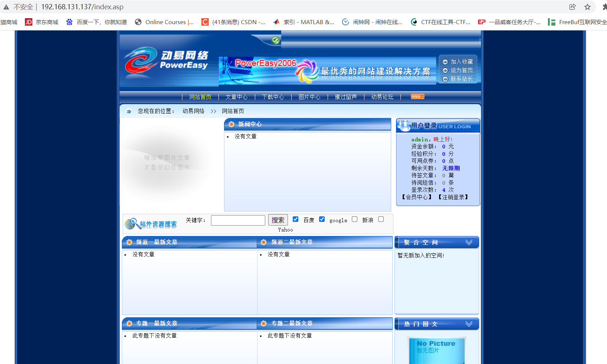Collapse the 热门图文 panel with its double-arrow
607x364 pixels.
(468, 324)
